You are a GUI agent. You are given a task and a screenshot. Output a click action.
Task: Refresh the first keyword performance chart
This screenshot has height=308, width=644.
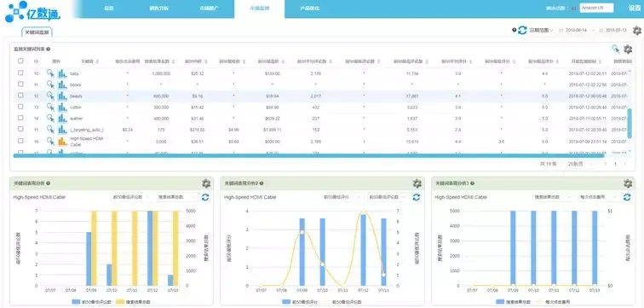[205, 197]
